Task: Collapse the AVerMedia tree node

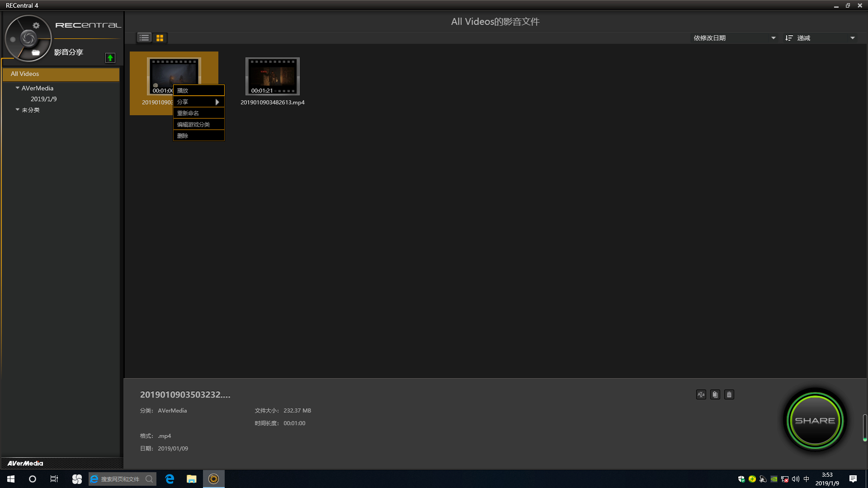Action: 18,88
